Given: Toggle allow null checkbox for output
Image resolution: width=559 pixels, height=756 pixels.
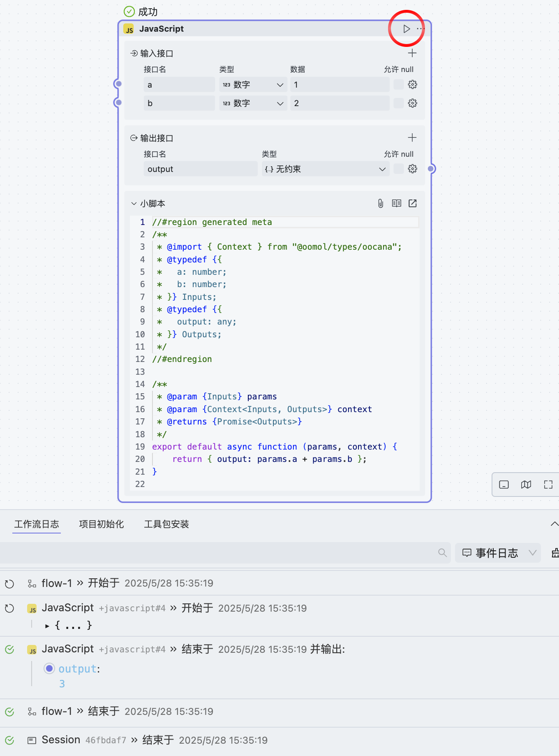Looking at the screenshot, I should click(x=398, y=169).
